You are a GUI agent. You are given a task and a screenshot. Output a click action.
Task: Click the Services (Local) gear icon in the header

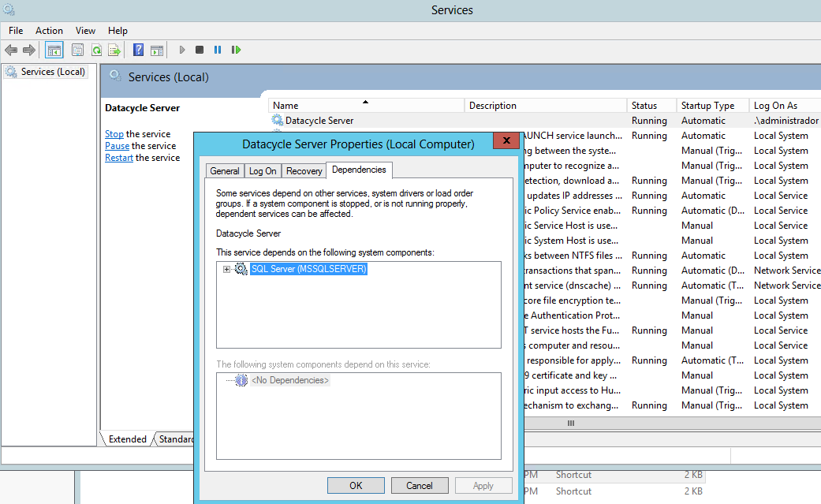(116, 76)
